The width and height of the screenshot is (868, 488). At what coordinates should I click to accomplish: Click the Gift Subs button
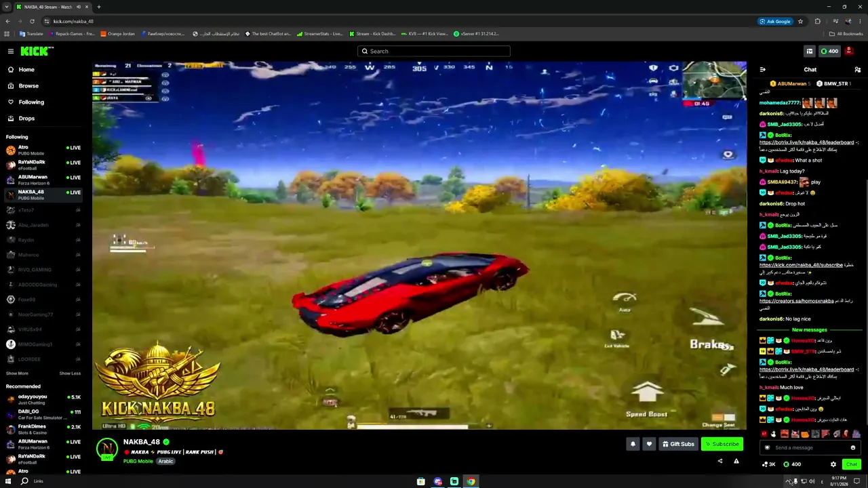tap(678, 444)
